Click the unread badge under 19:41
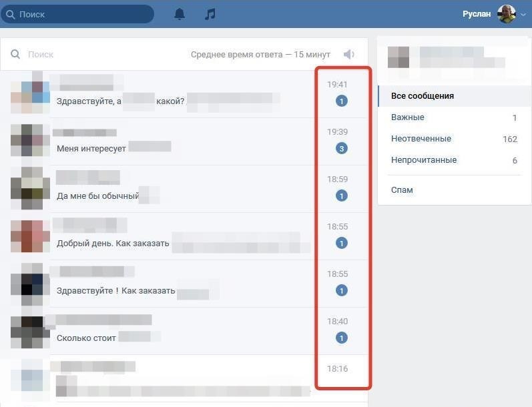This screenshot has width=532, height=407. pos(341,101)
